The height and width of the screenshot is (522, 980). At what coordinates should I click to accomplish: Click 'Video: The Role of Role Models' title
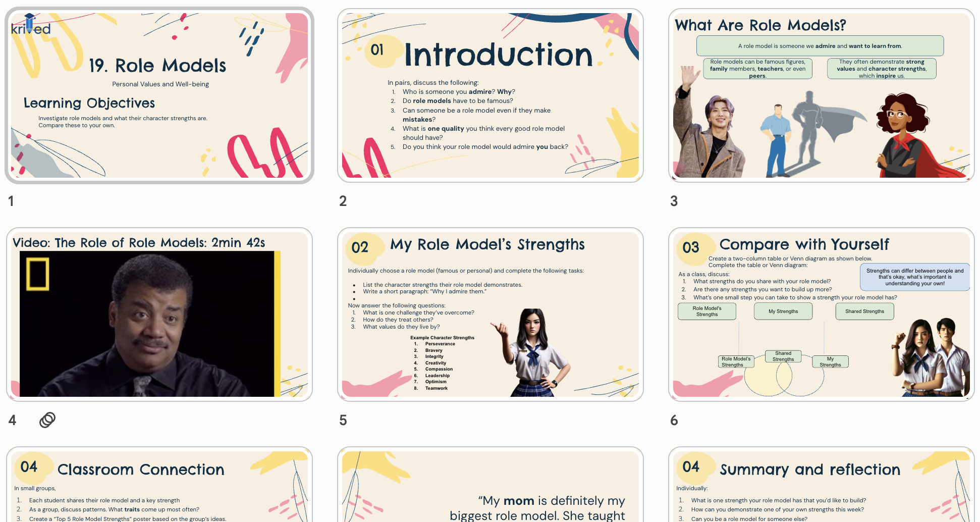click(139, 242)
